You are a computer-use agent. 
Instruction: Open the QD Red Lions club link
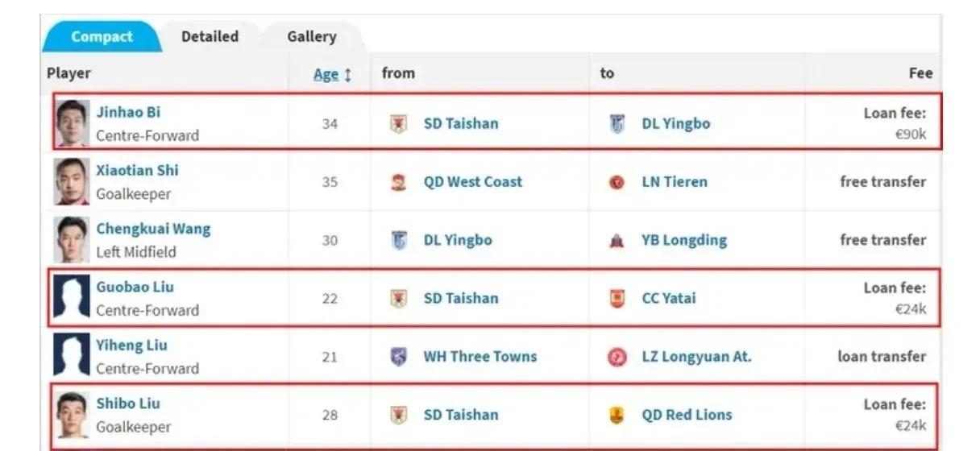click(687, 415)
